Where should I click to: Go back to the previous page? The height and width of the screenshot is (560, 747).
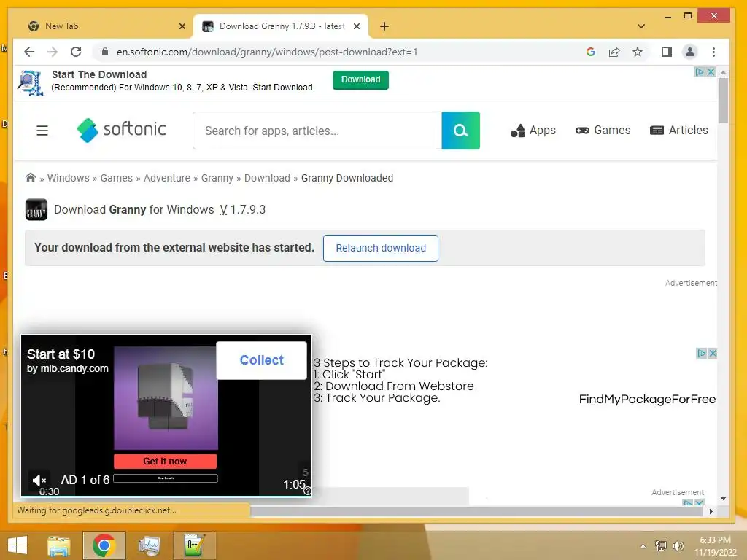click(29, 52)
